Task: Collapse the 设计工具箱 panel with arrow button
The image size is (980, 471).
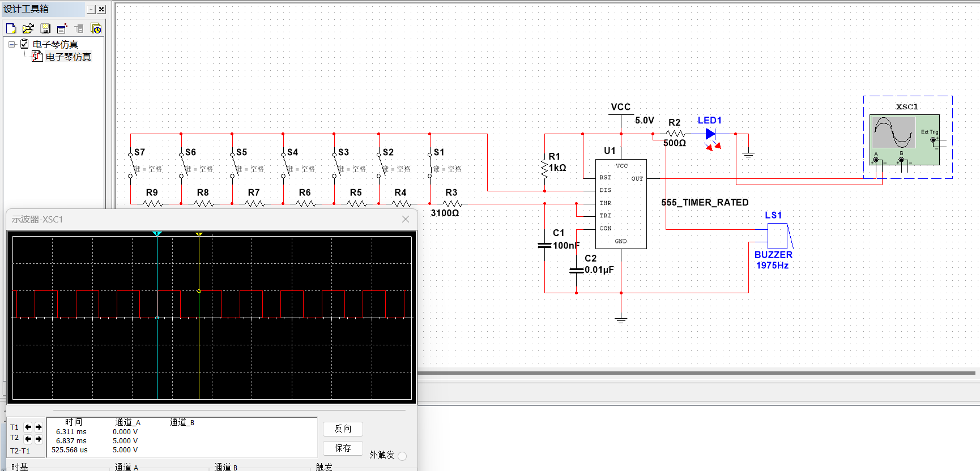Action: pyautogui.click(x=91, y=9)
